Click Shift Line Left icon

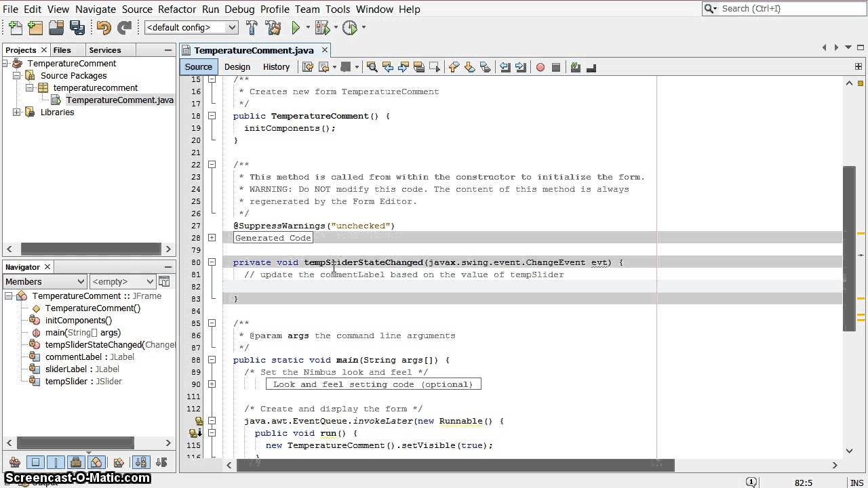coord(505,67)
